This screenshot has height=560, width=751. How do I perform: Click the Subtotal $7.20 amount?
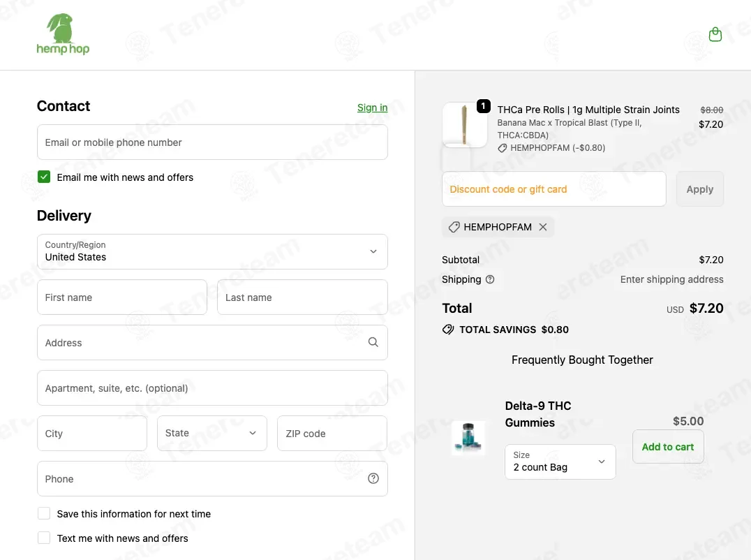click(x=711, y=260)
